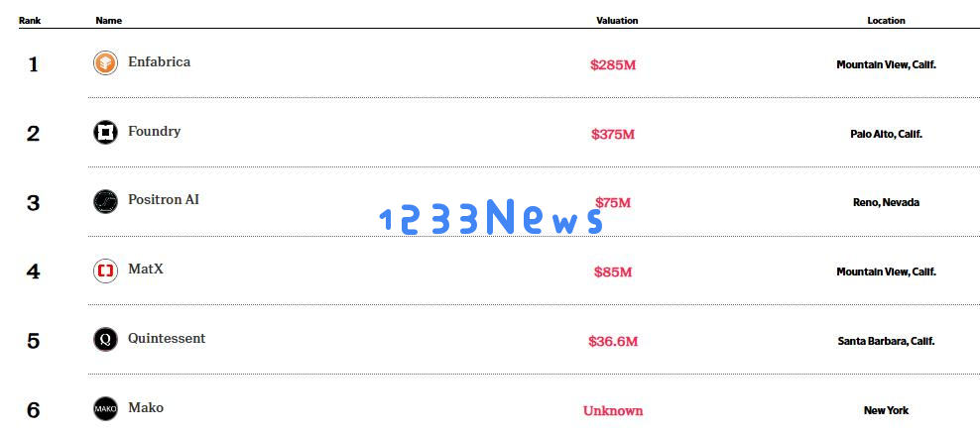Click the Positron AI round logo
Viewport: 980px width, 434px height.
click(x=105, y=202)
